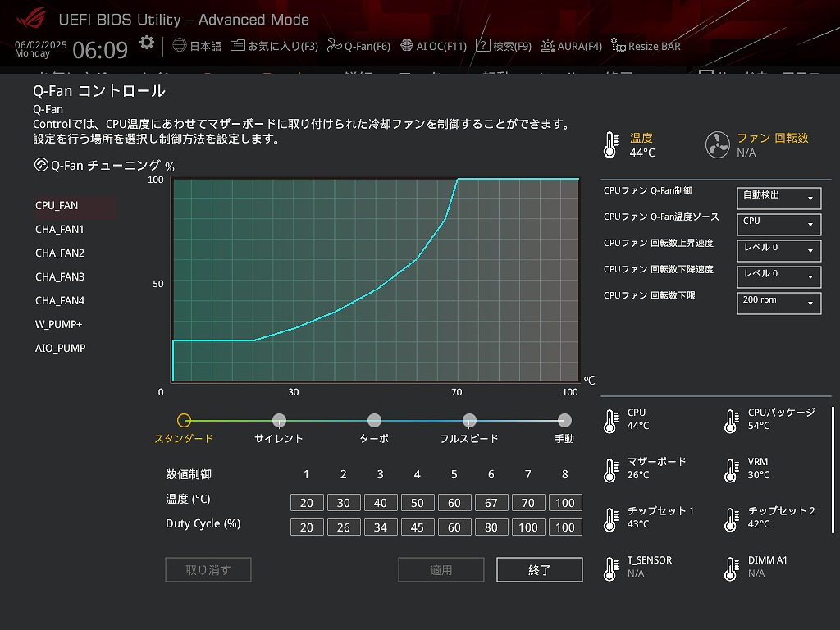Screen dimensions: 840x630
Task: Open AURA(F4) lighting icon
Action: (547, 46)
